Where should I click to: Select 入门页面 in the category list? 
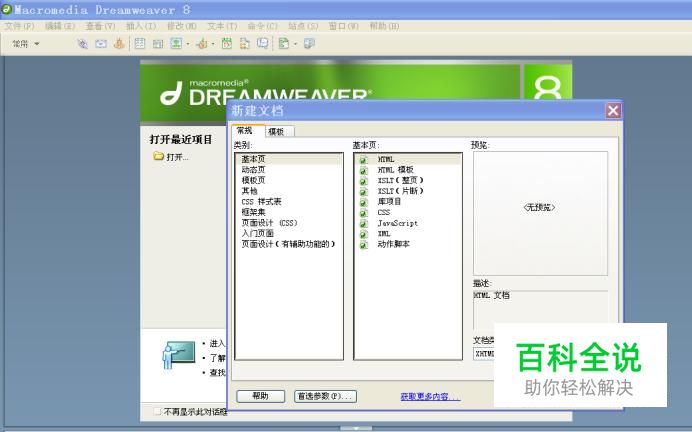point(289,233)
